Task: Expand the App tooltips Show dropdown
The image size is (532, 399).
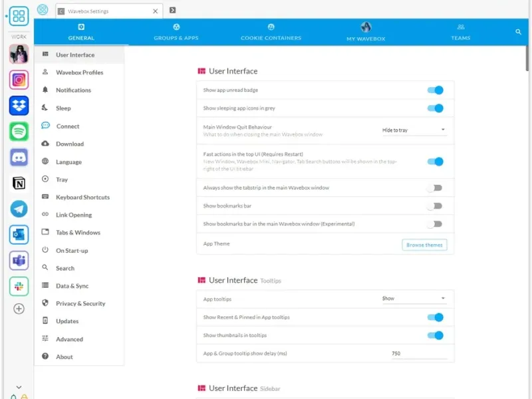Action: click(x=414, y=299)
